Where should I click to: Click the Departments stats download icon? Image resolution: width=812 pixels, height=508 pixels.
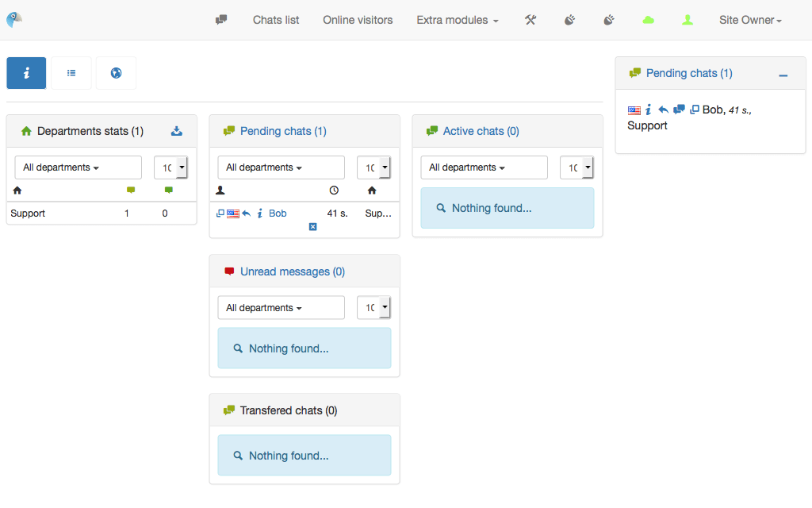(x=178, y=131)
